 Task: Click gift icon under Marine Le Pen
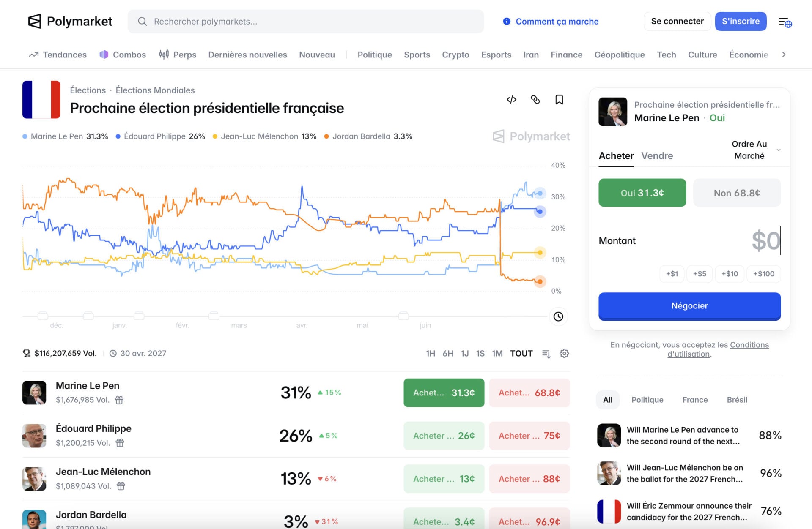tap(119, 400)
